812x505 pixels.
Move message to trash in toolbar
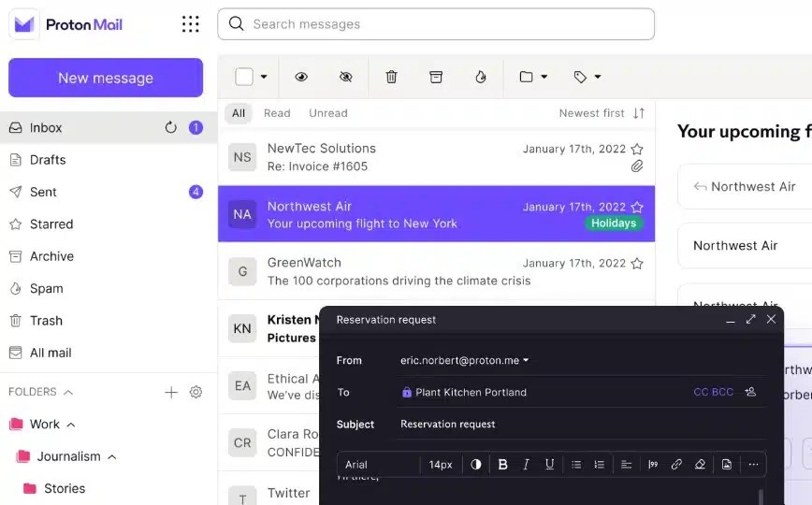[391, 77]
